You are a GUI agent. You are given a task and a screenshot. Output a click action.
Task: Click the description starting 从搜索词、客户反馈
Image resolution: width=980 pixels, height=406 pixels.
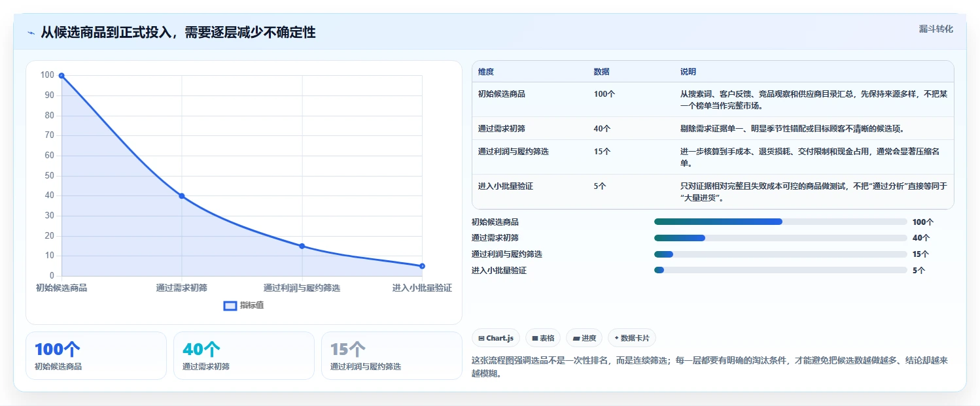tap(813, 99)
